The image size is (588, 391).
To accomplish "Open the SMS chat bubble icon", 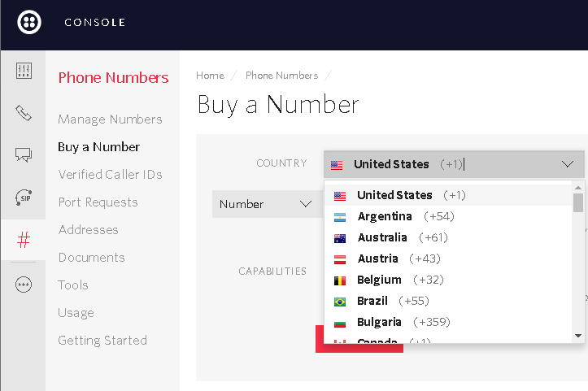I will pos(24,155).
